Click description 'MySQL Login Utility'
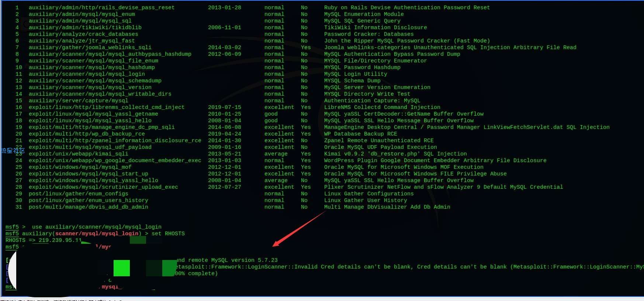 pyautogui.click(x=356, y=74)
